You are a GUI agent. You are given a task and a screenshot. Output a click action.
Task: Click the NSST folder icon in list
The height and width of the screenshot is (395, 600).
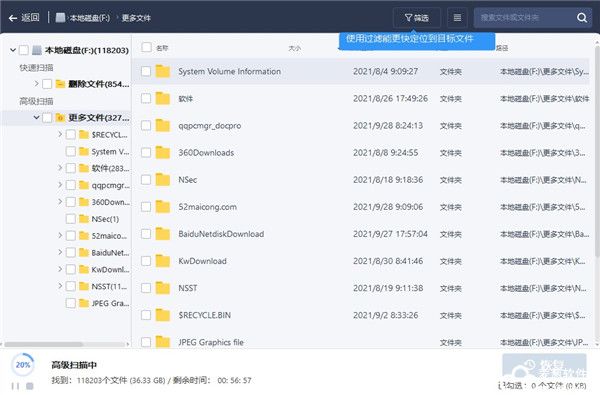pos(163,288)
